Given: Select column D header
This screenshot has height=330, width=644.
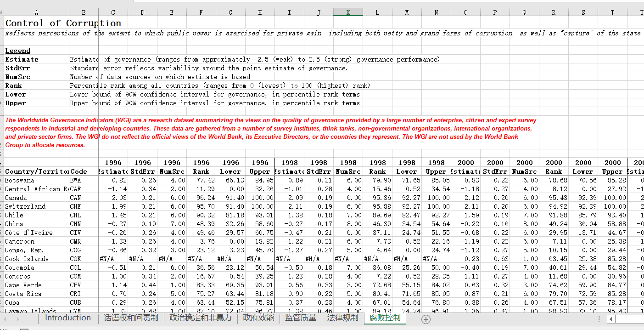Looking at the screenshot, I should click(x=142, y=12).
